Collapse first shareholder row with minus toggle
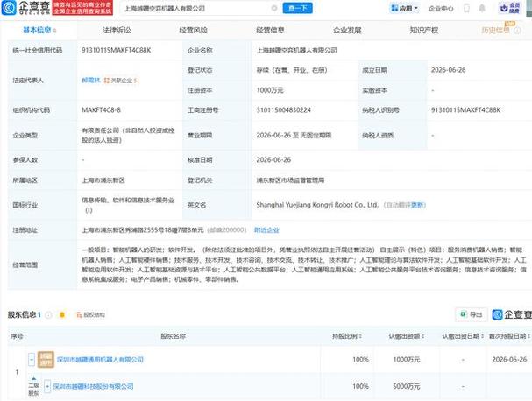The image size is (532, 401). click(32, 359)
